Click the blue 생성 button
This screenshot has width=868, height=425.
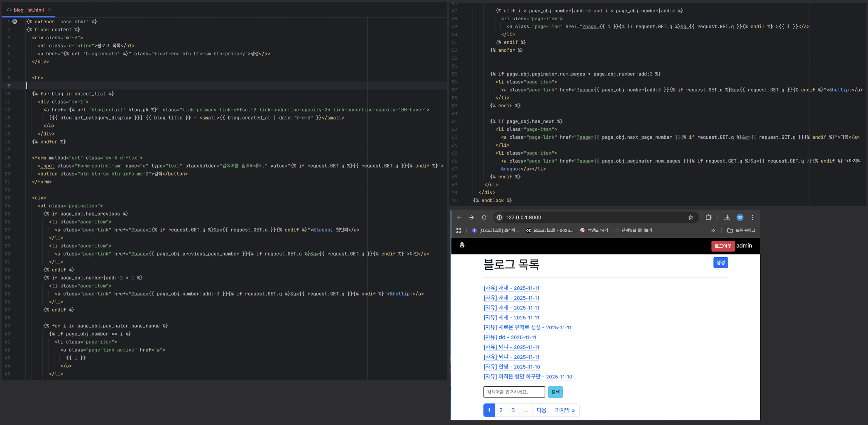[721, 263]
